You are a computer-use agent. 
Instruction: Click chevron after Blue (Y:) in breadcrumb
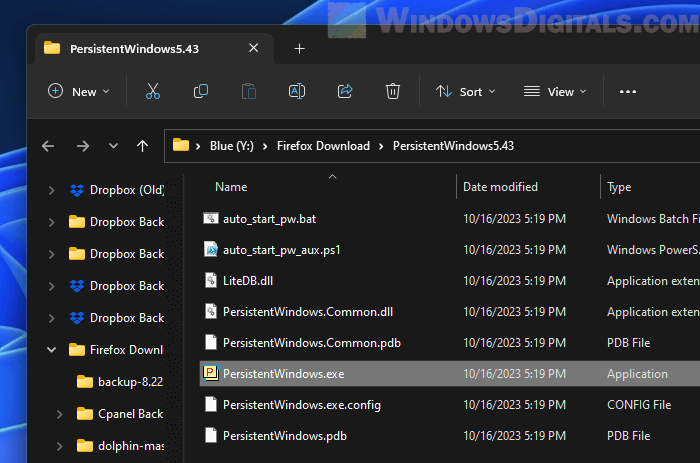pyautogui.click(x=265, y=146)
